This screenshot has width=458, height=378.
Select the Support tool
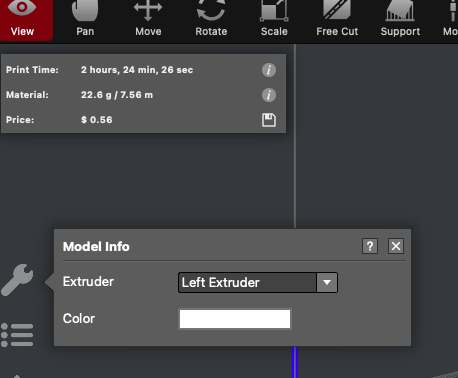point(400,19)
